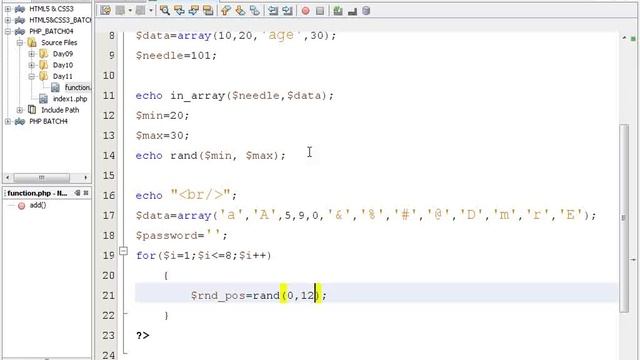Screen dimensions: 640x360
Task: Close the Navigator panel
Action: [x=86, y=193]
